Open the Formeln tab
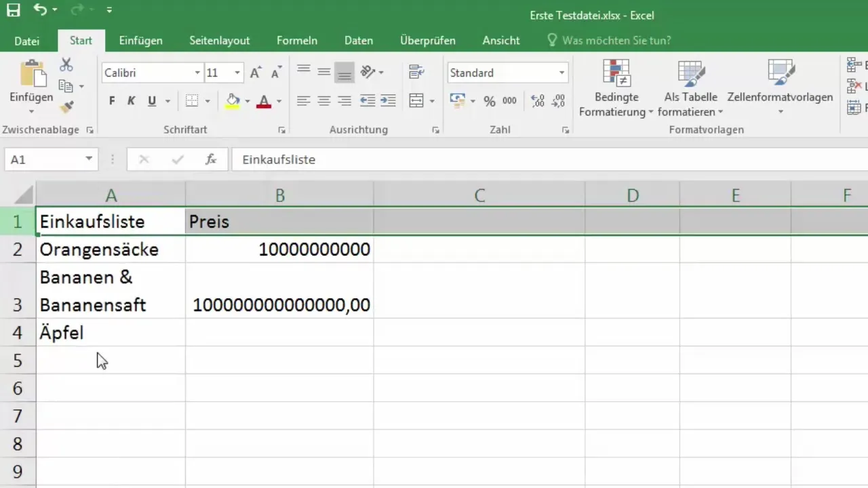The image size is (868, 488). pos(297,41)
